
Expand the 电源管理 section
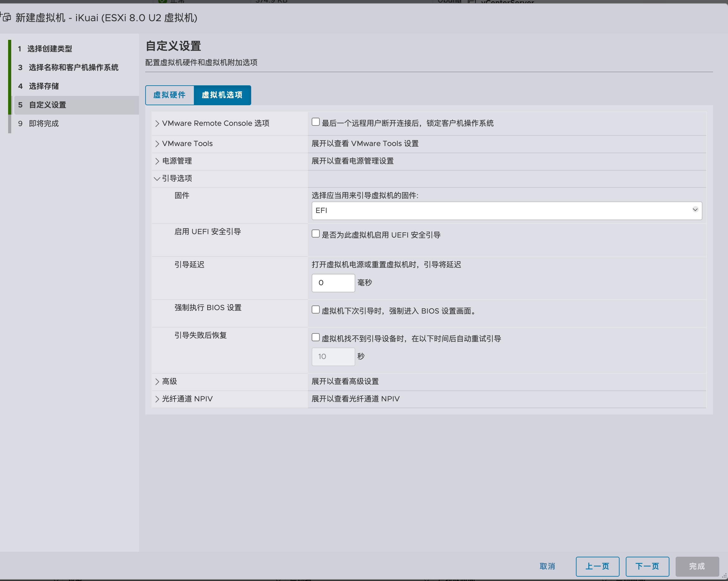click(157, 161)
